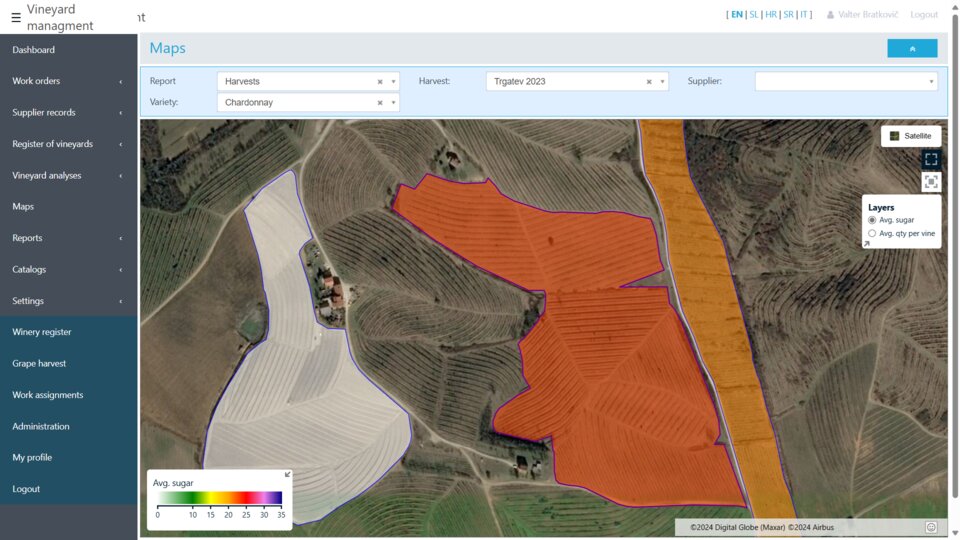960x540 pixels.
Task: Clear the Harvests report selection
Action: click(x=380, y=82)
